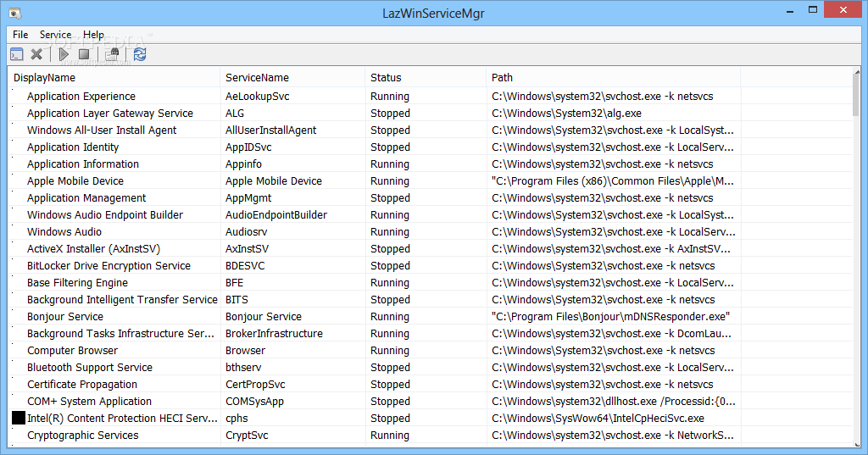Click the dllhost.exe /Processid path cell
Viewport: 868px width, 455px height.
pos(614,402)
